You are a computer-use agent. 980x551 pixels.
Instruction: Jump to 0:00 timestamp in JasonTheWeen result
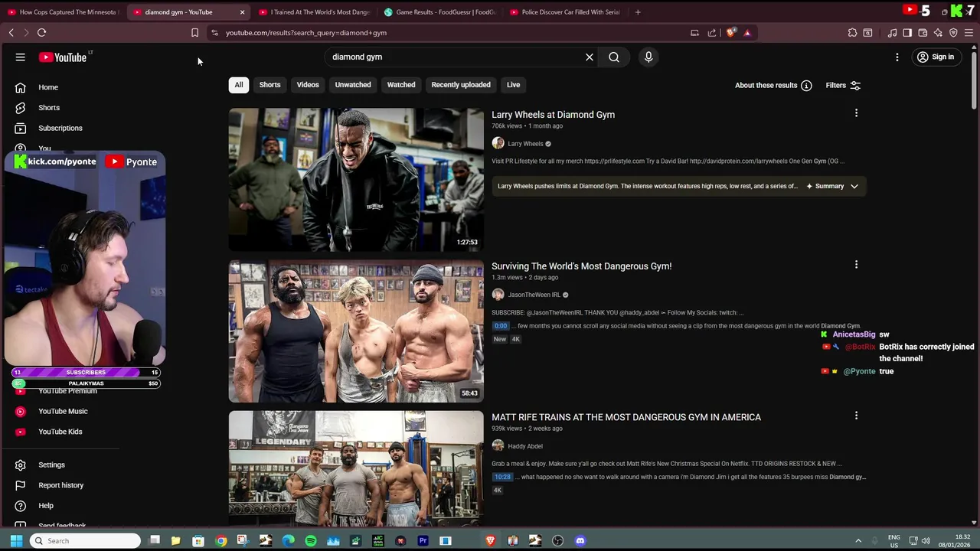(x=501, y=326)
